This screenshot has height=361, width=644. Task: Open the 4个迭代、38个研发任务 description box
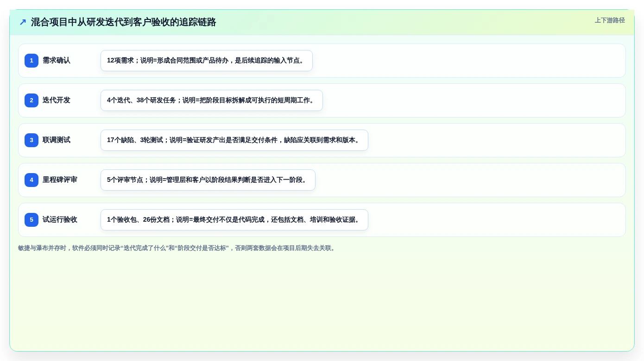pos(212,100)
